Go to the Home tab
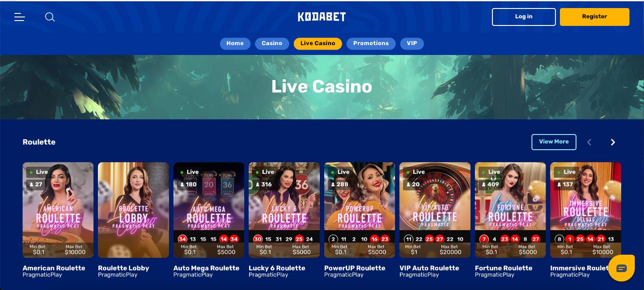Viewport: 644px width, 290px height. (x=235, y=43)
